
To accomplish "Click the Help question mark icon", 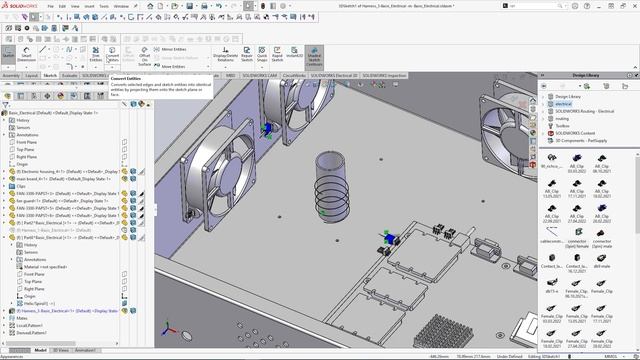I will point(587,6).
